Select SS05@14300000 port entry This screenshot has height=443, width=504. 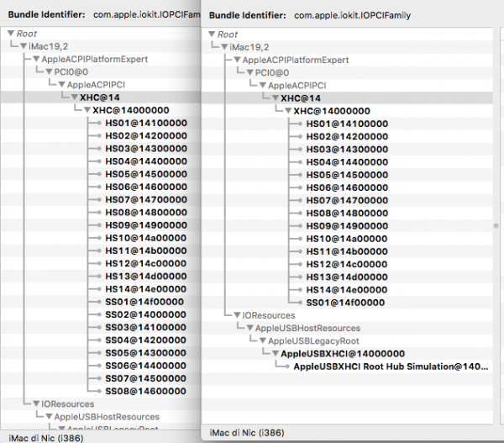pos(145,352)
